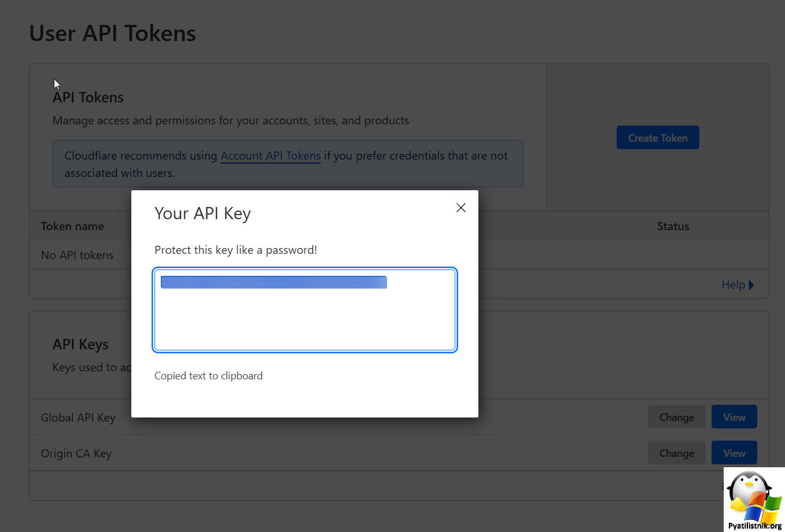This screenshot has height=532, width=785.
Task: Open the Help link under tokens table
Action: tap(738, 285)
